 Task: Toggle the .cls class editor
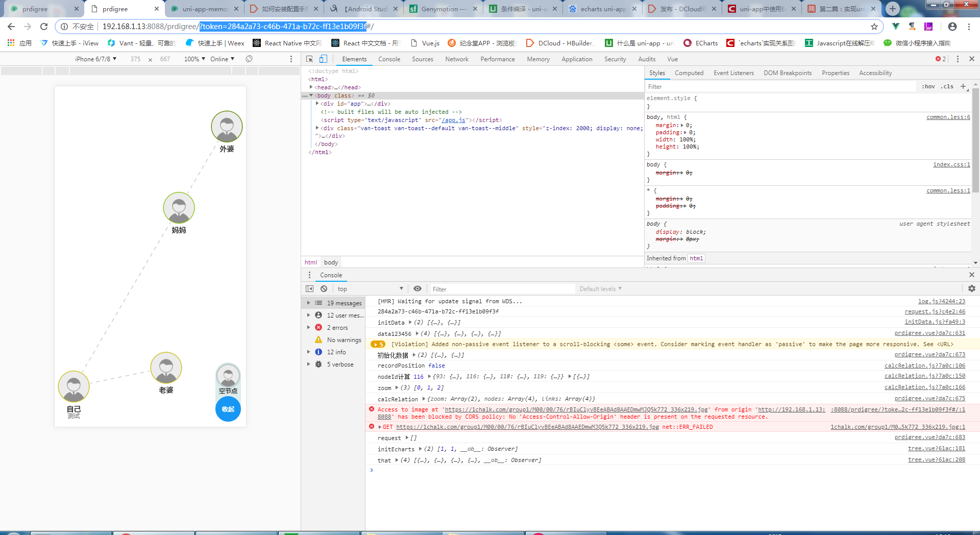[x=947, y=87]
